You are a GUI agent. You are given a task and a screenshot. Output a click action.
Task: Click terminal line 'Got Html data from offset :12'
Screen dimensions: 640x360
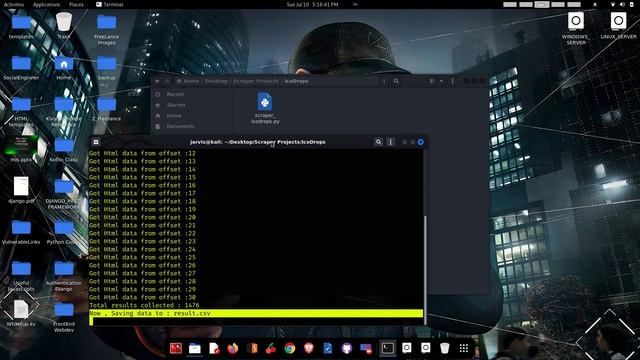142,153
